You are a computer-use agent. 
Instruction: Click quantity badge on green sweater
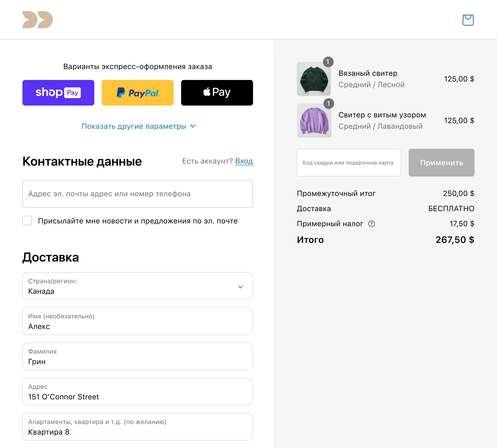328,62
